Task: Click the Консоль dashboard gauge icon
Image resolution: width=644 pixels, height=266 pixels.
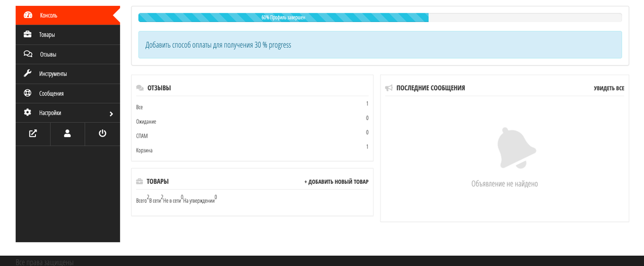Action: pos(27,15)
